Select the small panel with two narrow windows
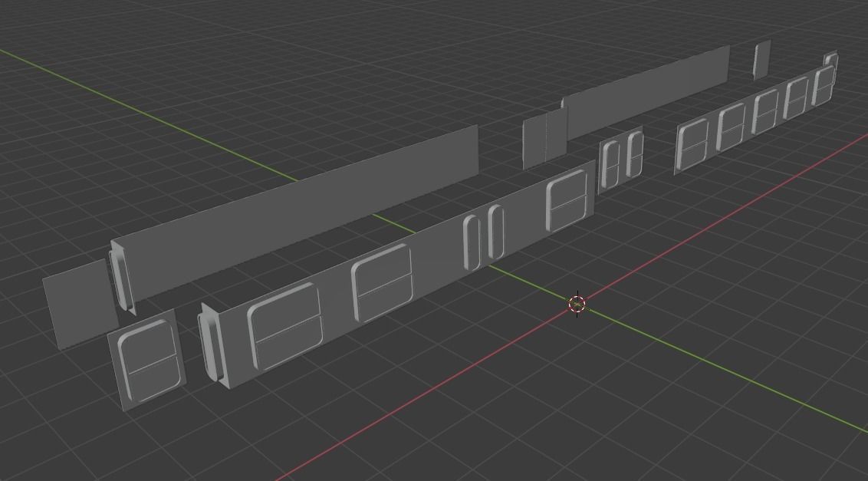 tap(622, 159)
